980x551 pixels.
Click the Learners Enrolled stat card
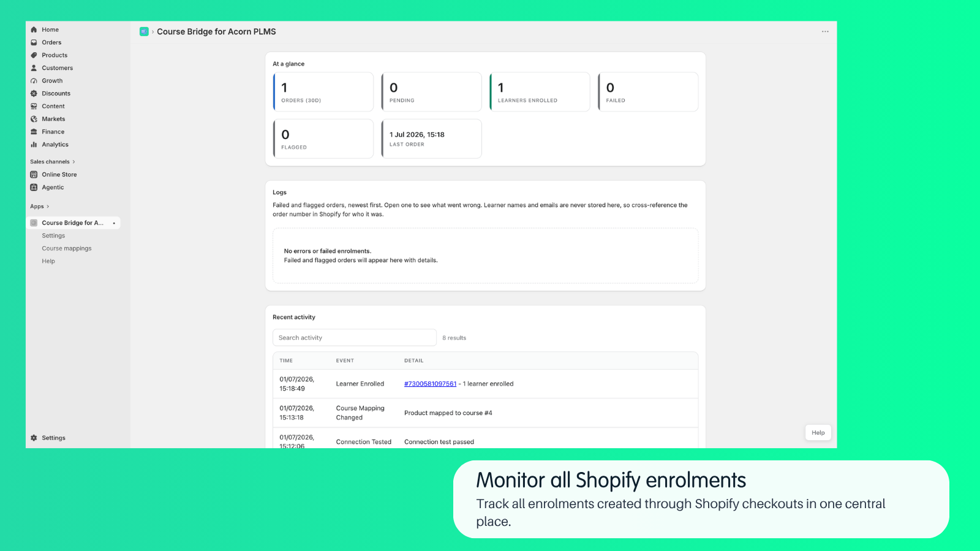[540, 92]
